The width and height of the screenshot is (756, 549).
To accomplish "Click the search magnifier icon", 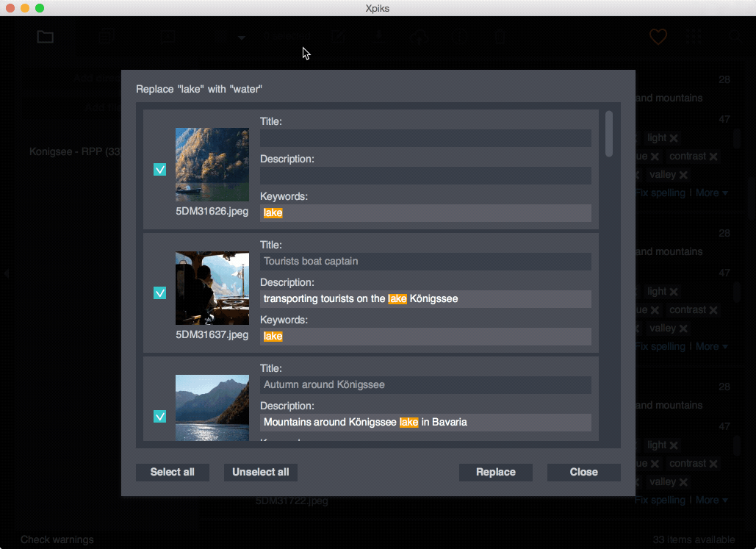I will 733,37.
